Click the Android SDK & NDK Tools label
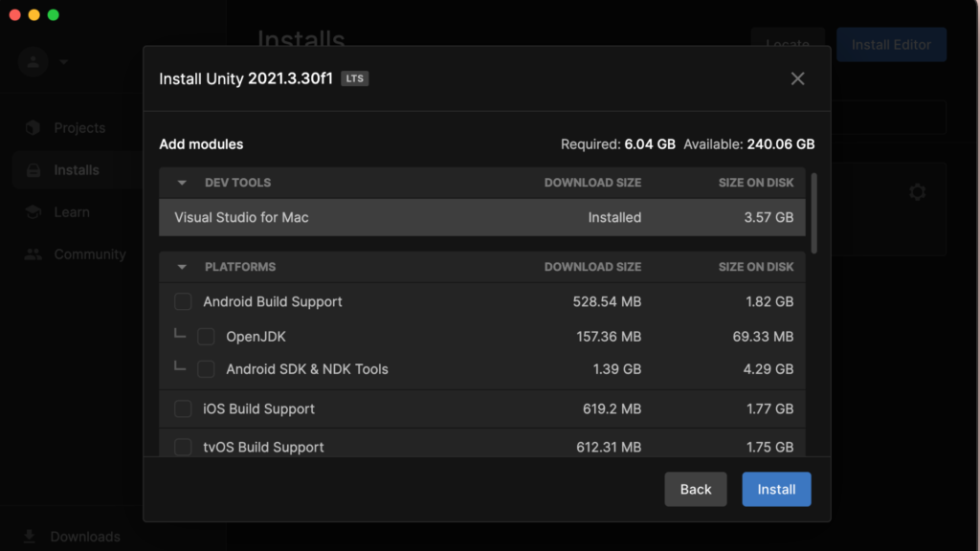 click(307, 369)
